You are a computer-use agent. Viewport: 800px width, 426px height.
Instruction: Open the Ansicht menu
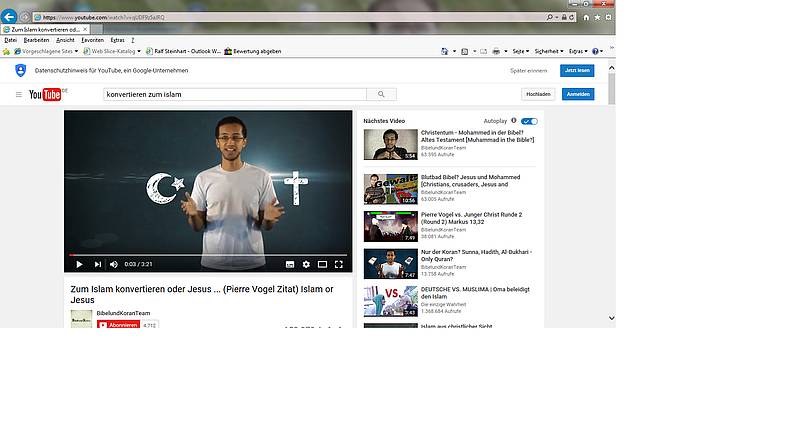65,40
